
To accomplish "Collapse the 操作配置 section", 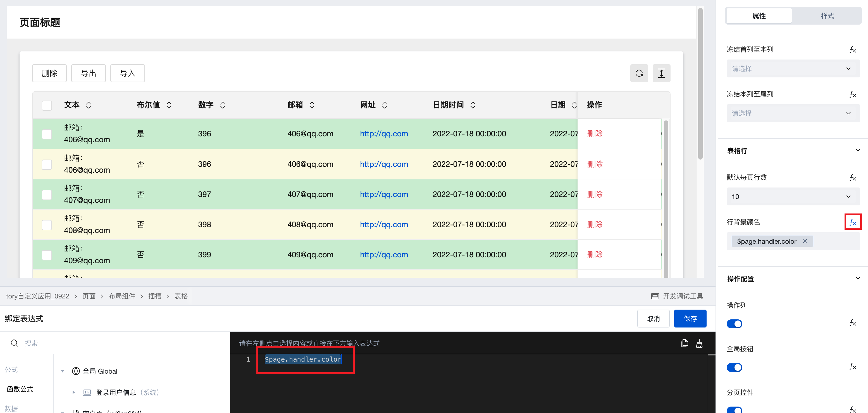I will pos(858,278).
